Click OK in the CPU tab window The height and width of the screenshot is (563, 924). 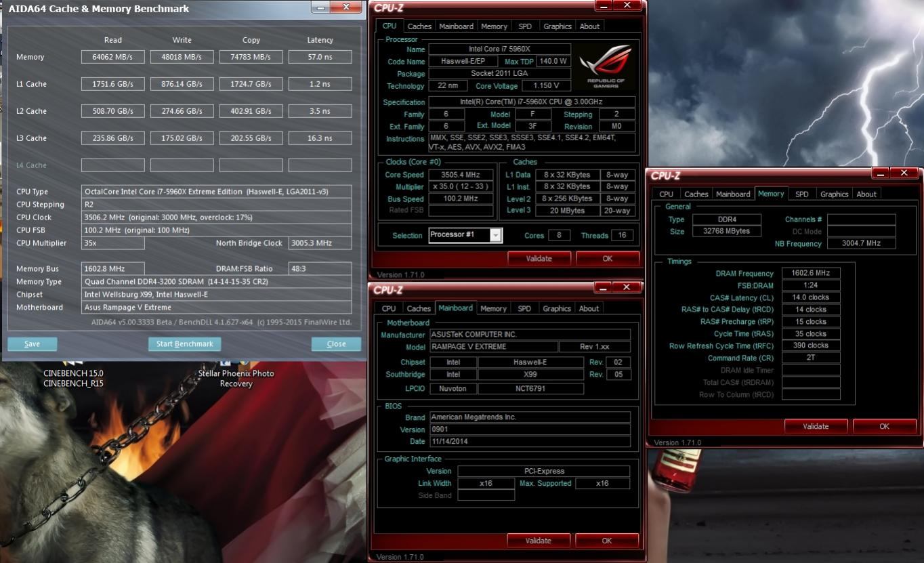[x=608, y=258]
